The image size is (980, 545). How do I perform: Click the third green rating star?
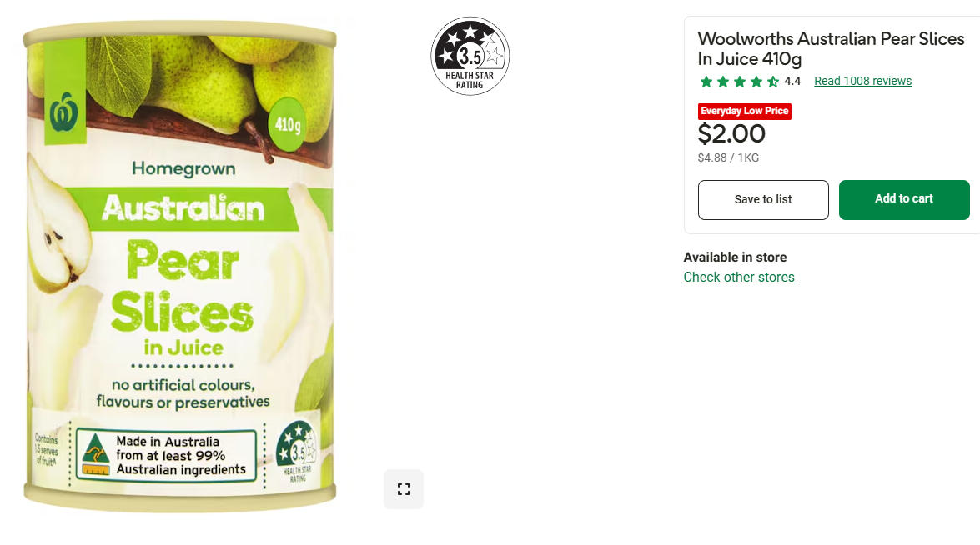click(739, 82)
